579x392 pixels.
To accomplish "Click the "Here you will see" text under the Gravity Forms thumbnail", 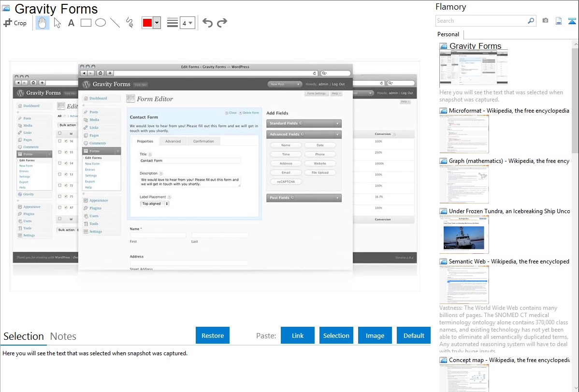I will [501, 96].
